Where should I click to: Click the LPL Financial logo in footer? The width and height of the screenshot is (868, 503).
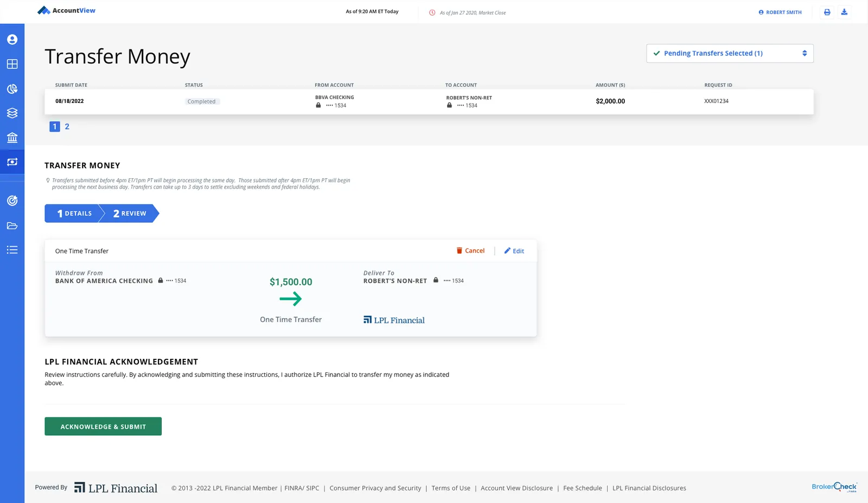[x=116, y=488]
